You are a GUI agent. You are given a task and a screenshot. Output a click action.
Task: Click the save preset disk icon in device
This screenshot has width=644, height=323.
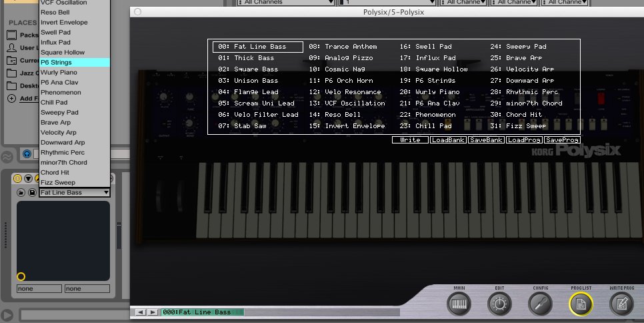pos(32,192)
